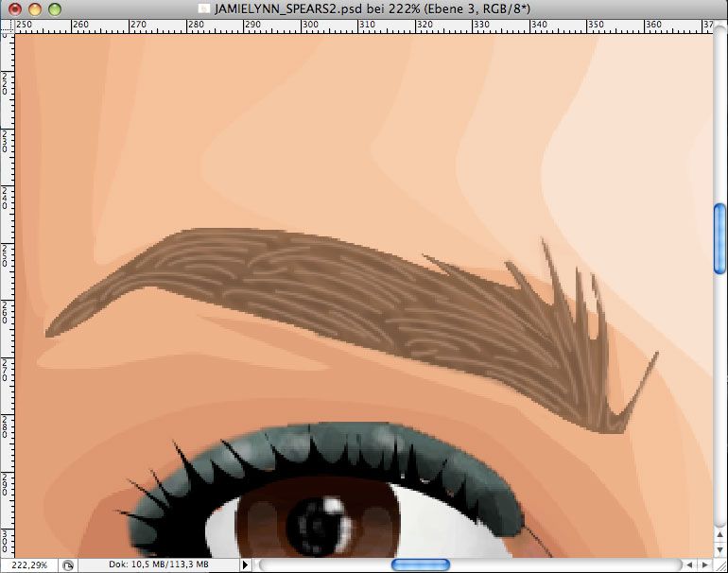Close the document window with red button
This screenshot has width=728, height=573.
pyautogui.click(x=15, y=9)
